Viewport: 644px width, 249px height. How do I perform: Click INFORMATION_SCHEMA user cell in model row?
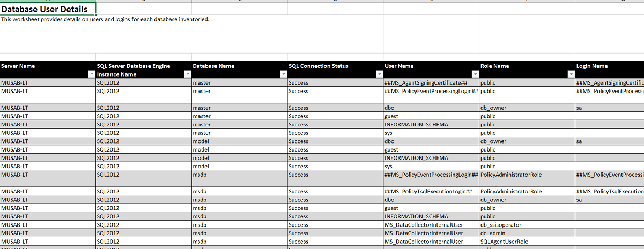pos(432,158)
